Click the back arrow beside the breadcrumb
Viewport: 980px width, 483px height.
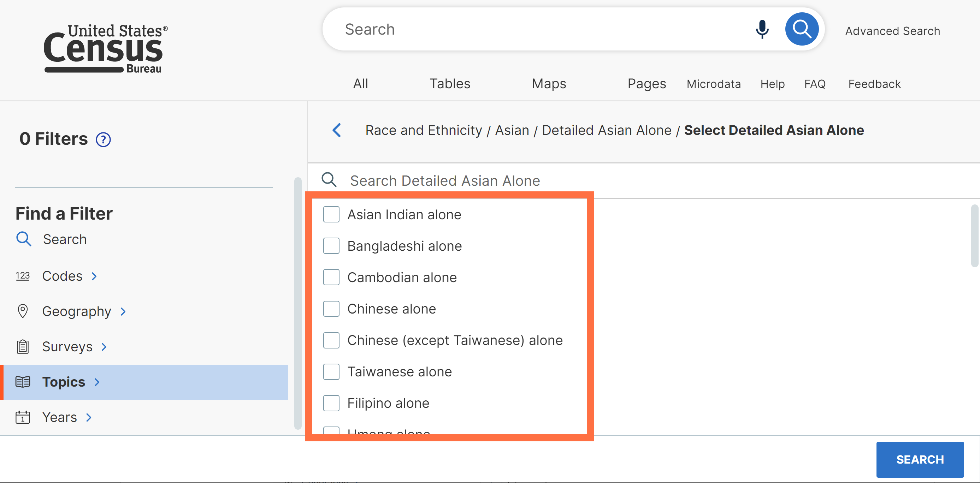(x=337, y=130)
